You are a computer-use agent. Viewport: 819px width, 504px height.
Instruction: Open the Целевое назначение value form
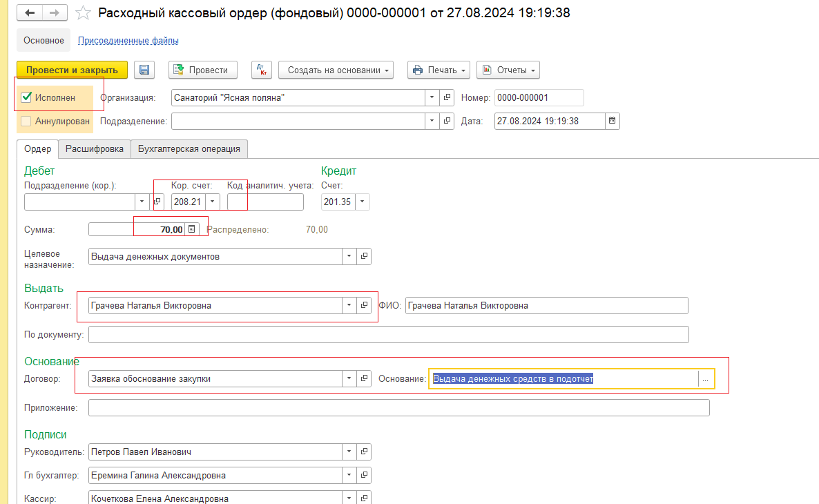364,256
